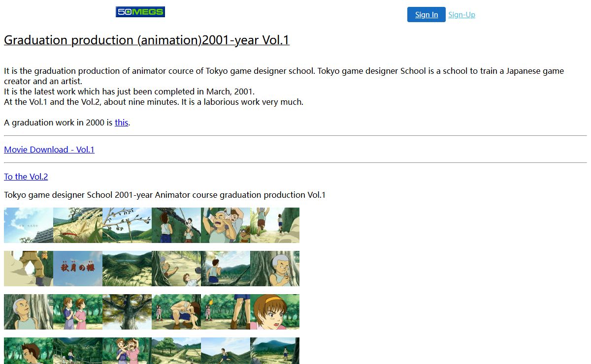The width and height of the screenshot is (591, 364).
Task: Open the red Japanese title card thumbnail
Action: (x=78, y=269)
